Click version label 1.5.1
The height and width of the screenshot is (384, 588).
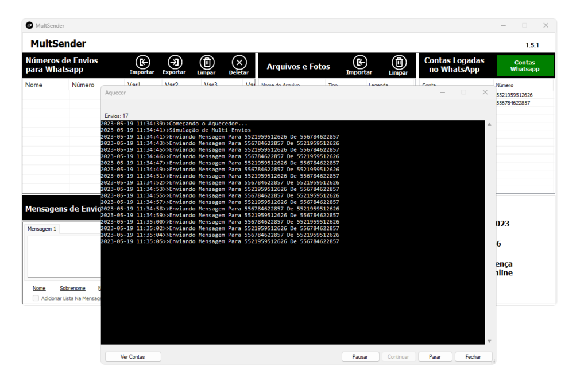(532, 45)
